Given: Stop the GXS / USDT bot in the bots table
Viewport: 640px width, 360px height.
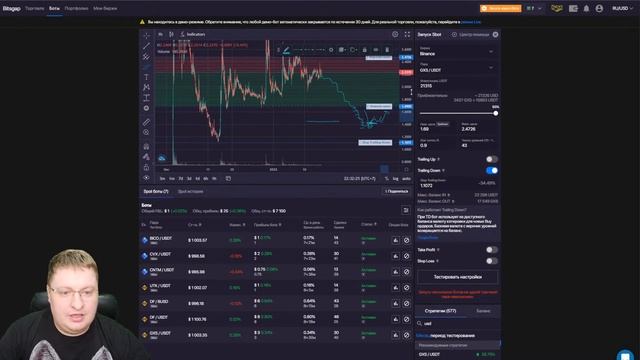Looking at the screenshot, I should [407, 335].
